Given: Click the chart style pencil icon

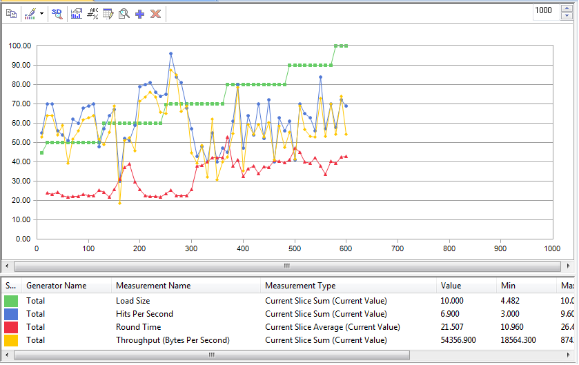Looking at the screenshot, I should tap(30, 14).
